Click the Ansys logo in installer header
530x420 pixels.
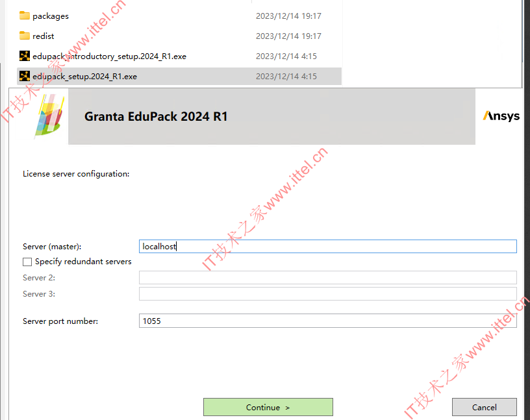point(501,116)
